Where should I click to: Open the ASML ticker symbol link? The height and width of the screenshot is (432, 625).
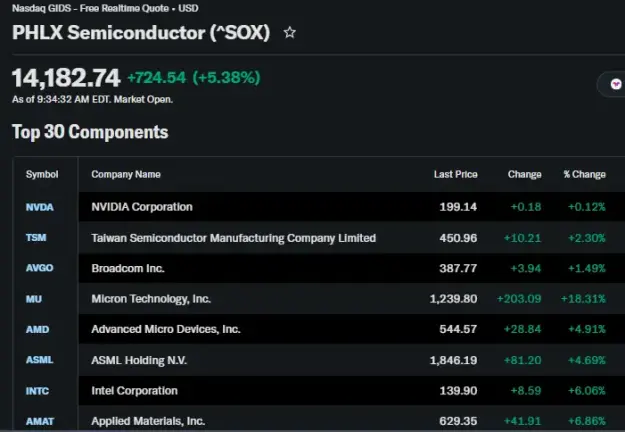click(x=39, y=360)
